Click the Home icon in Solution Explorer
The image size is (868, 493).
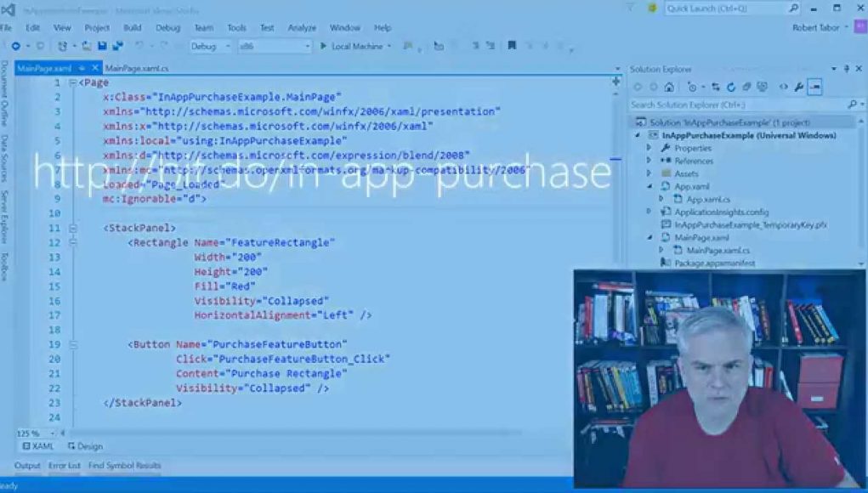pyautogui.click(x=669, y=87)
